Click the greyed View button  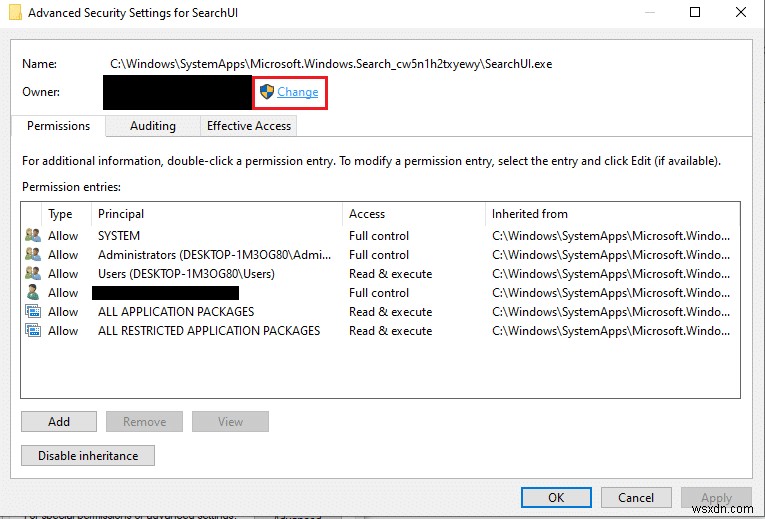(230, 421)
